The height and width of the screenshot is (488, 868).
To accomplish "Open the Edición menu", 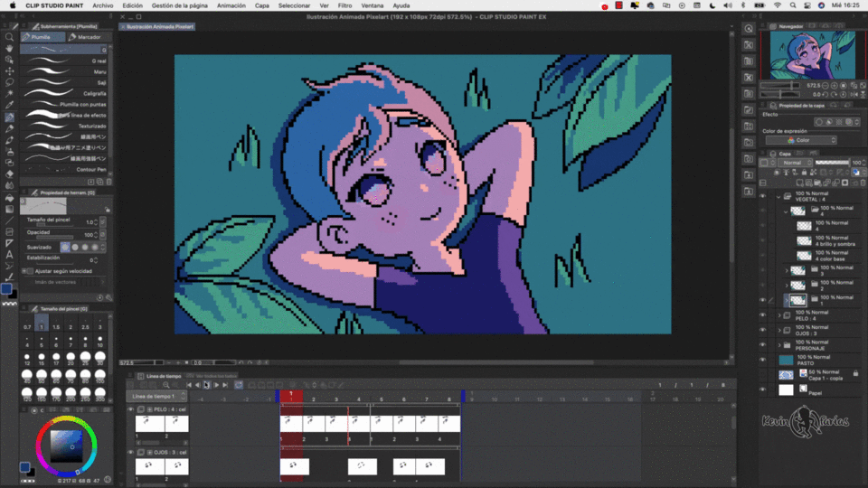I will (x=132, y=5).
